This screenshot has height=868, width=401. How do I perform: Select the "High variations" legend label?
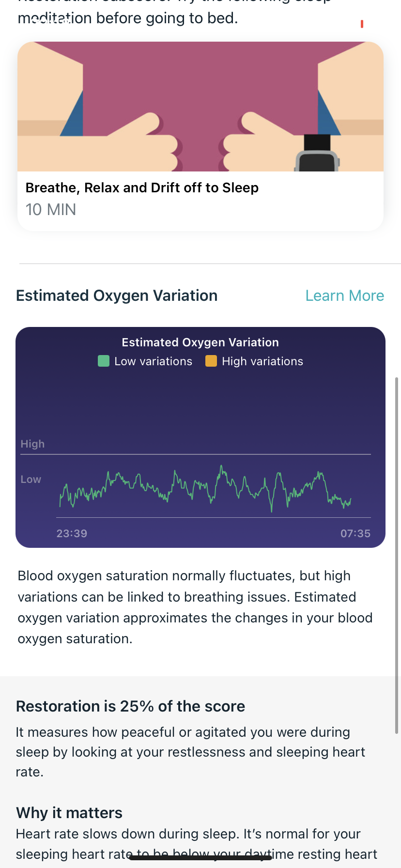262,361
